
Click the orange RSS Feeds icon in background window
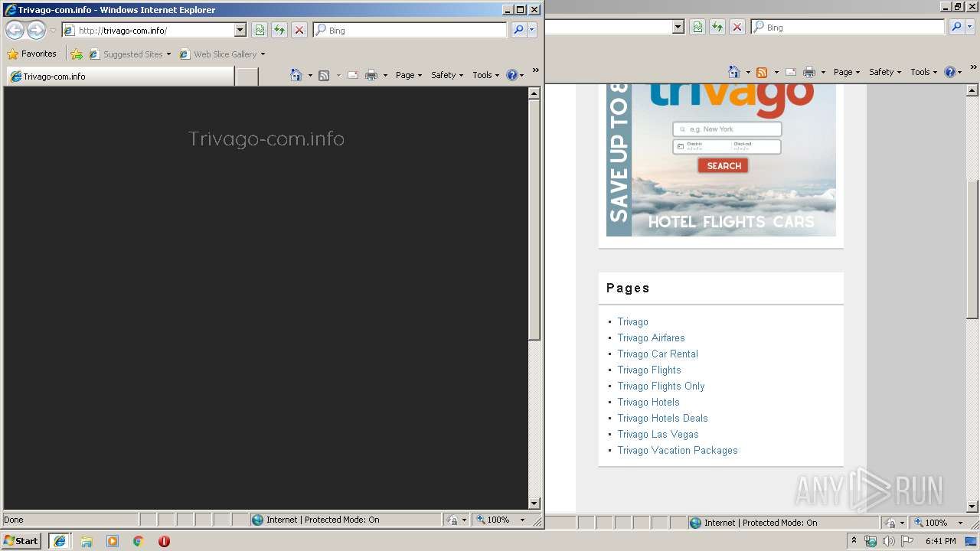762,72
